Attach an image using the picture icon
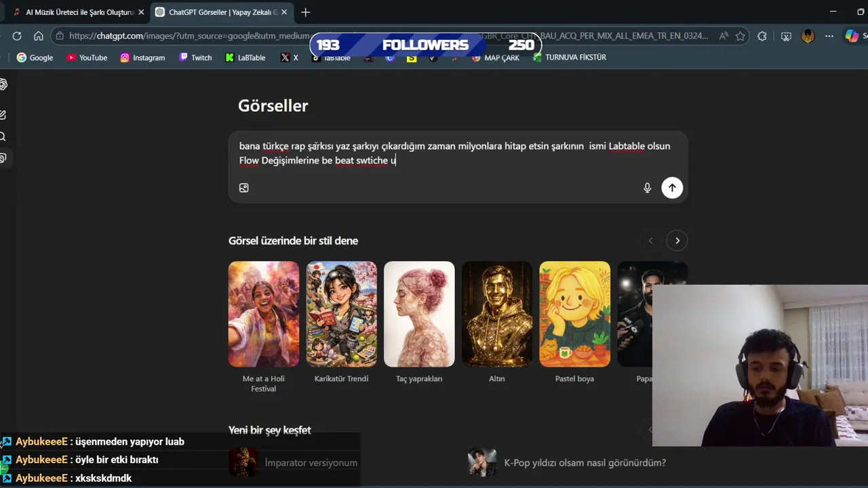 point(244,188)
